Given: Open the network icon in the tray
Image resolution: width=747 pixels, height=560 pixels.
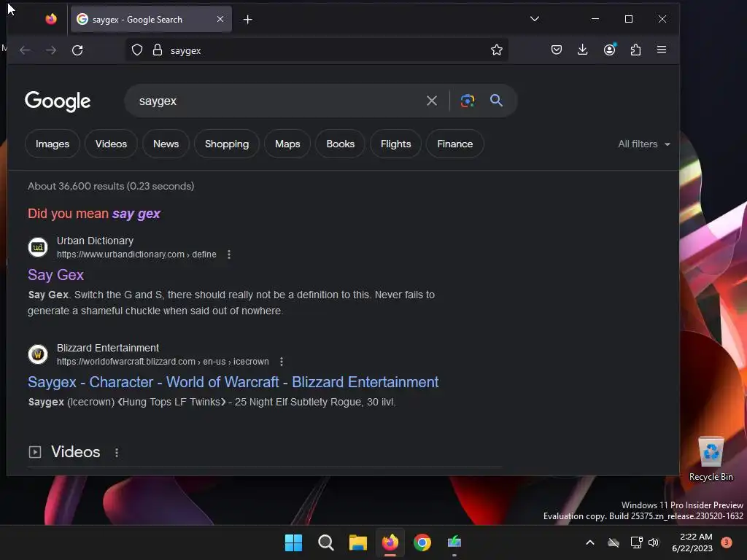Looking at the screenshot, I should point(636,542).
